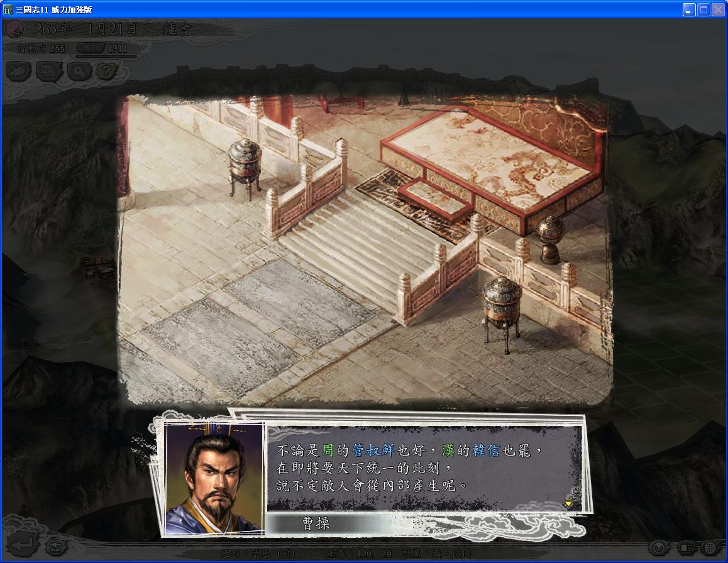
Task: Open the help question mark icon
Action: point(106,71)
